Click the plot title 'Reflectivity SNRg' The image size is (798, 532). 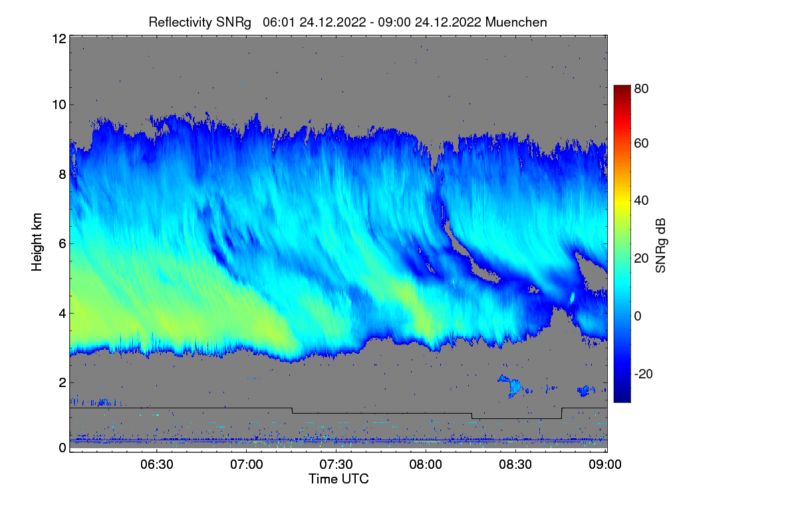tap(200, 22)
